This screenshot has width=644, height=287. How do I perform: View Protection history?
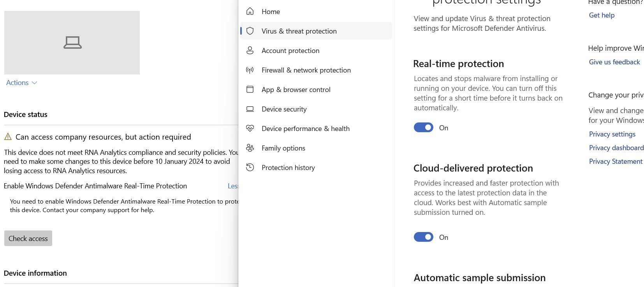(316, 167)
